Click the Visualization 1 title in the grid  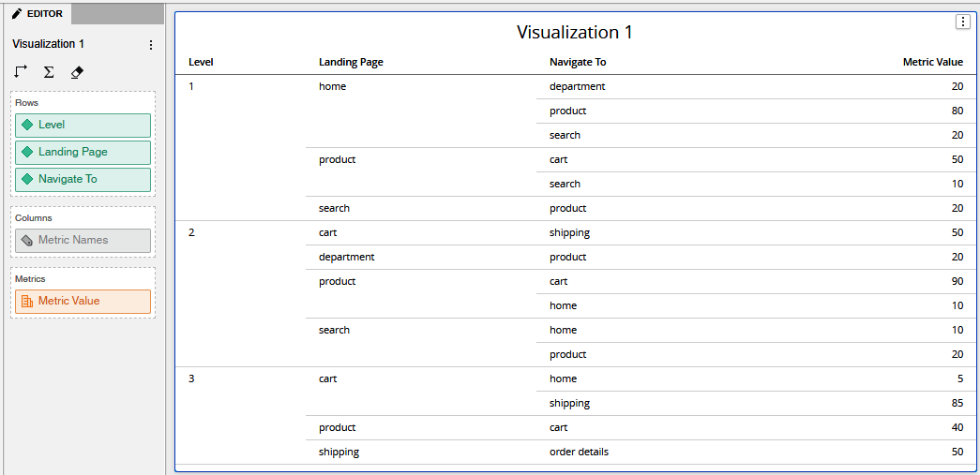click(574, 33)
